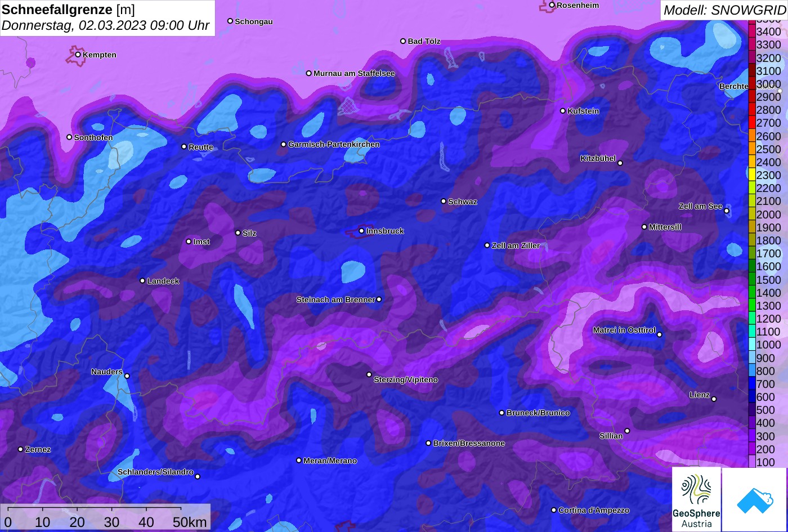The width and height of the screenshot is (788, 532).
Task: Click the Cortina d'Ampezzo marker dot
Action: click(x=554, y=510)
